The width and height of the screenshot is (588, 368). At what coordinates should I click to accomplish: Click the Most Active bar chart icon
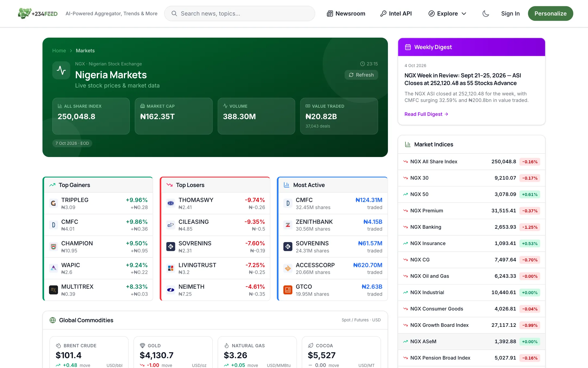click(x=287, y=185)
